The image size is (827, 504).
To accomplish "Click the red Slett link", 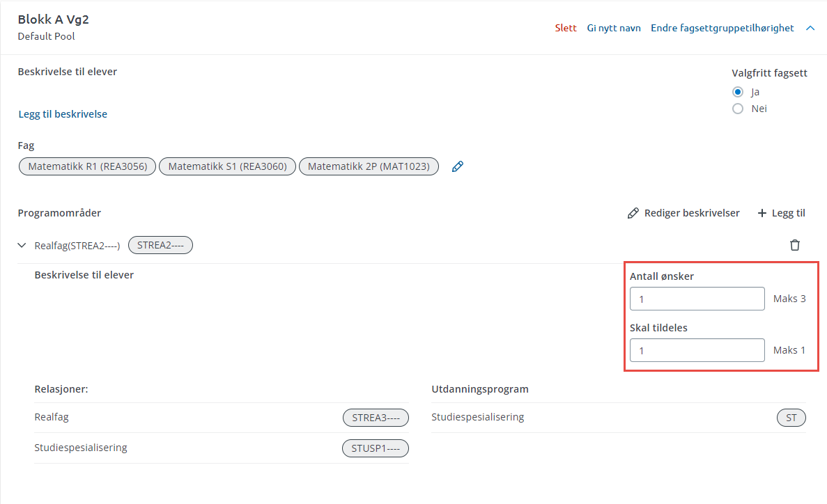I will tap(566, 28).
